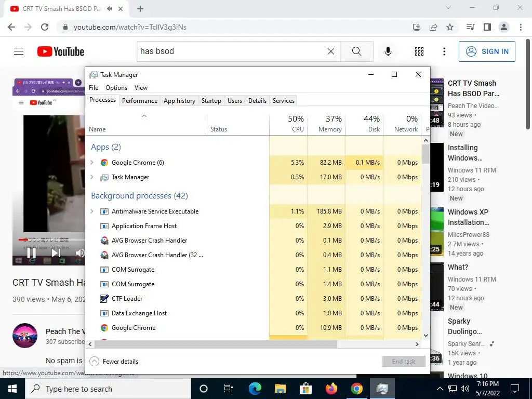Install or download page icon in address bar
The image size is (532, 399).
417,27
